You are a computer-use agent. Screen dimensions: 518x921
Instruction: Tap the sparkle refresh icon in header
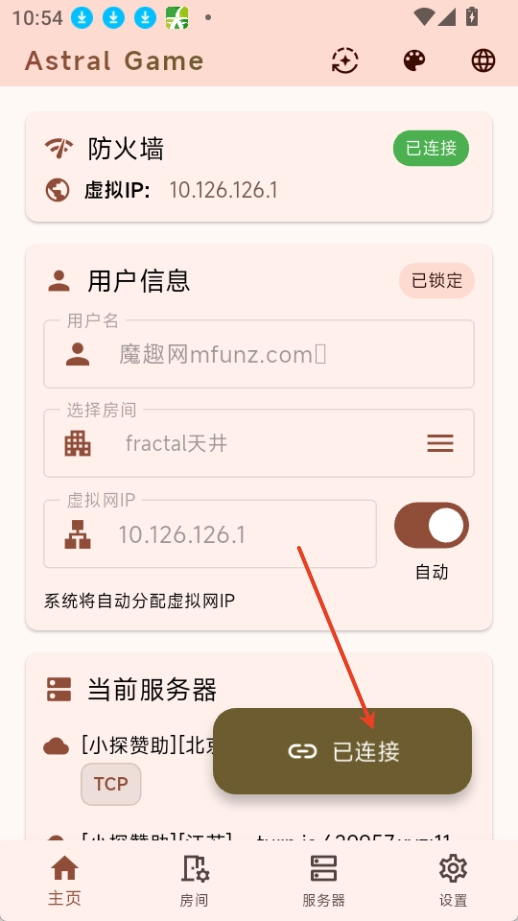pyautogui.click(x=345, y=60)
